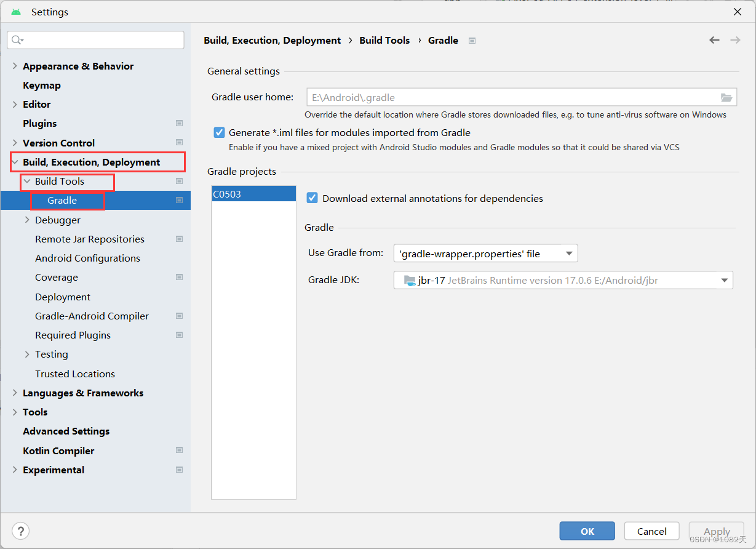The height and width of the screenshot is (549, 756).
Task: Select Remote Jar Repositories item
Action: pos(90,239)
